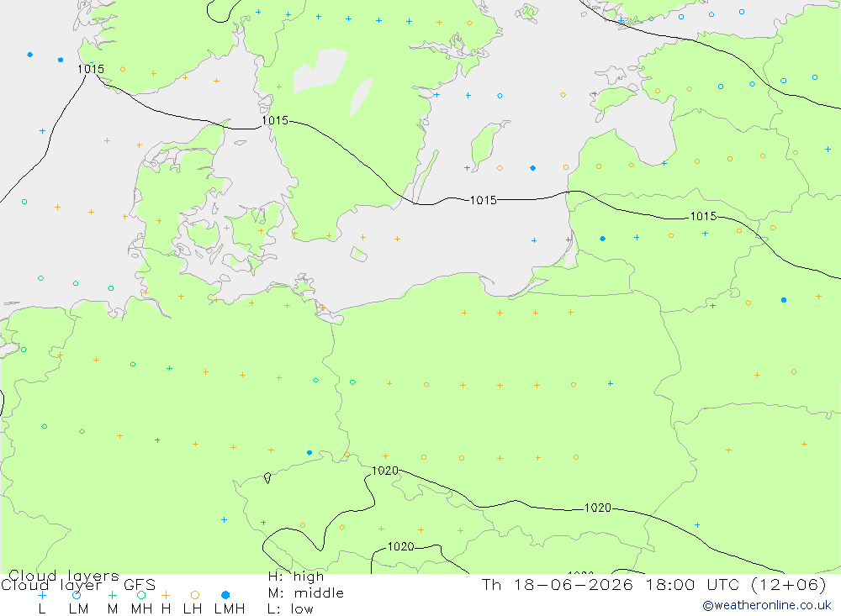The width and height of the screenshot is (841, 616).
Task: Click the 'LMH' legend label text
Action: point(230,609)
